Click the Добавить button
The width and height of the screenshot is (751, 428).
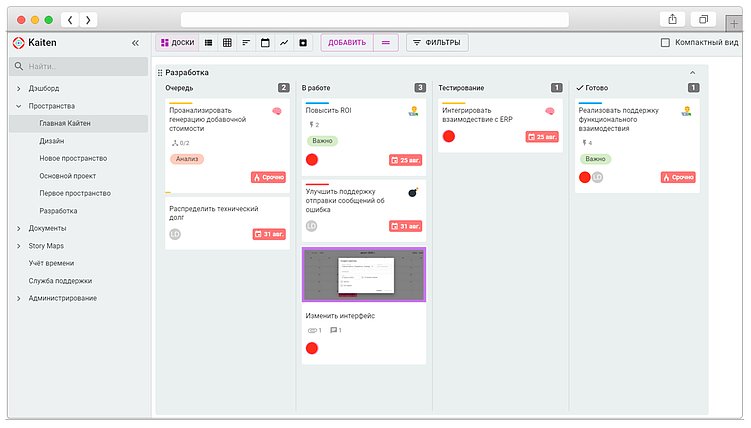point(346,43)
